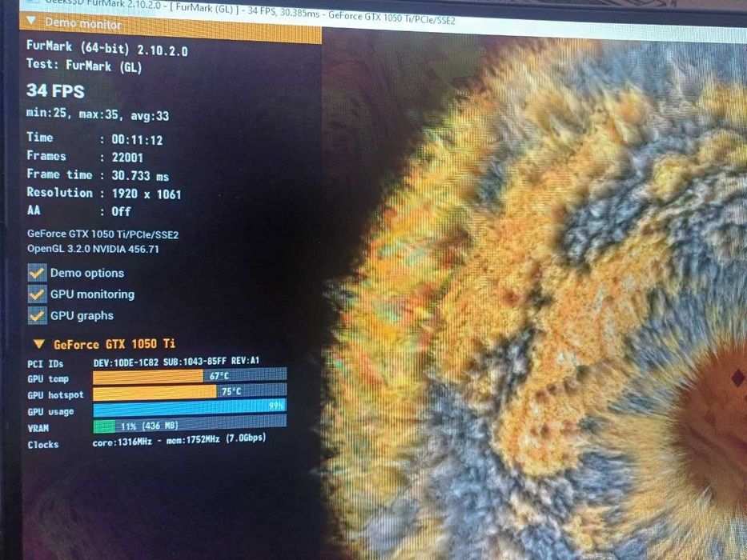Image resolution: width=747 pixels, height=560 pixels.
Task: Click the GPU graphs label text
Action: pos(82,316)
